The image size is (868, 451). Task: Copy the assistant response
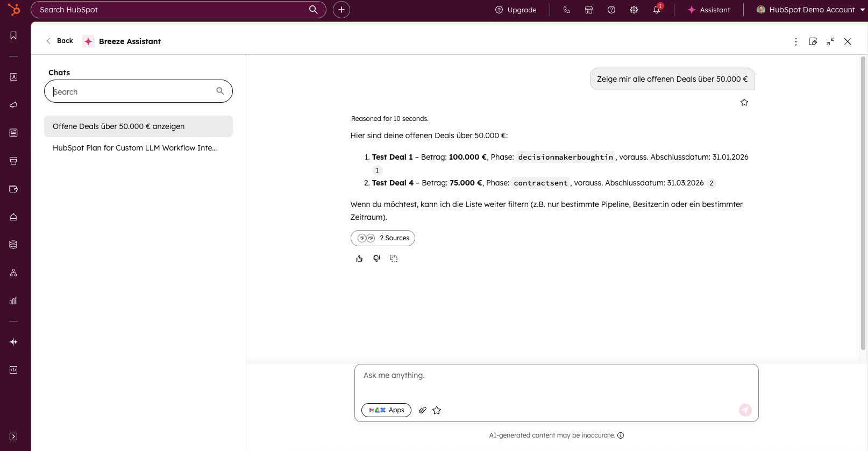tap(394, 259)
